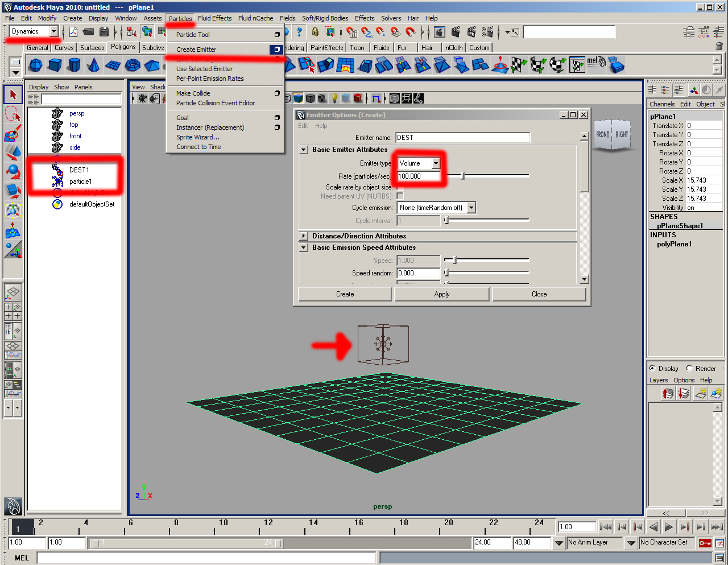This screenshot has width=728, height=565.
Task: Switch to four view layout
Action: [x=13, y=311]
